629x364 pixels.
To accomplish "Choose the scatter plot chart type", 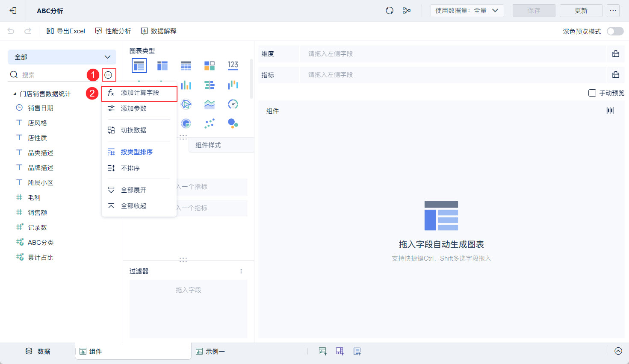I will [x=210, y=123].
